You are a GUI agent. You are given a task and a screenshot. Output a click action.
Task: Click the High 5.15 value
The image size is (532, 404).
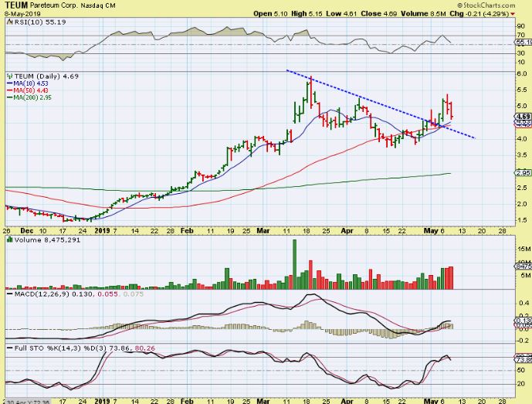307,14
